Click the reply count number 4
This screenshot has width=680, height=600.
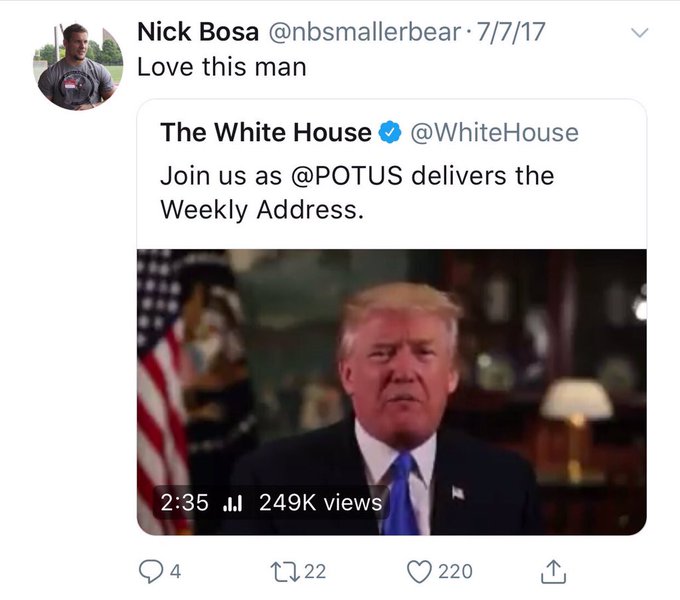pyautogui.click(x=175, y=571)
